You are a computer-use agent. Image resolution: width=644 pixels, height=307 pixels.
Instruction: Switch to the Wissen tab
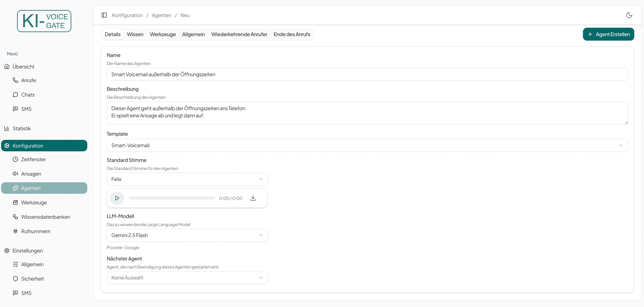[x=135, y=34]
